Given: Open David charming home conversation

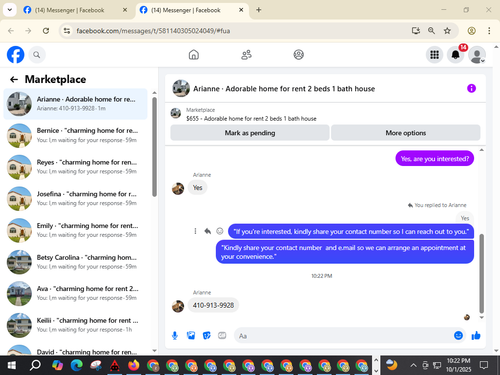Looking at the screenshot, I should (x=75, y=350).
